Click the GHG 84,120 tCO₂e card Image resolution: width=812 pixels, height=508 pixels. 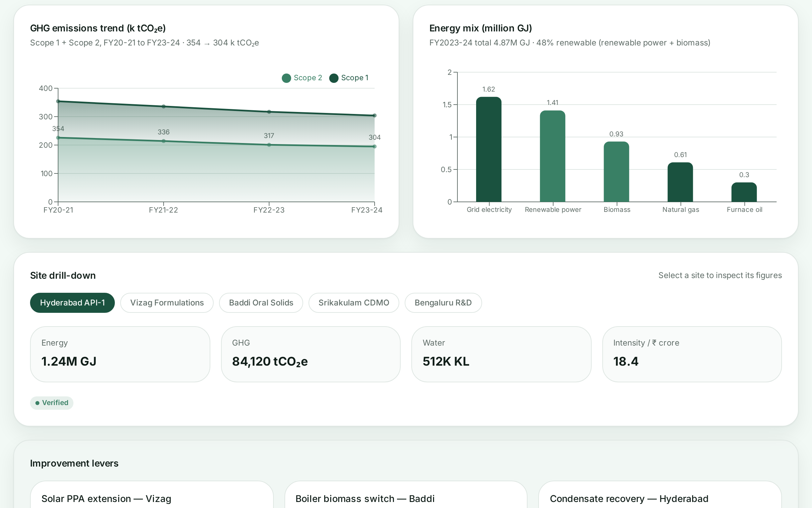pos(311,354)
